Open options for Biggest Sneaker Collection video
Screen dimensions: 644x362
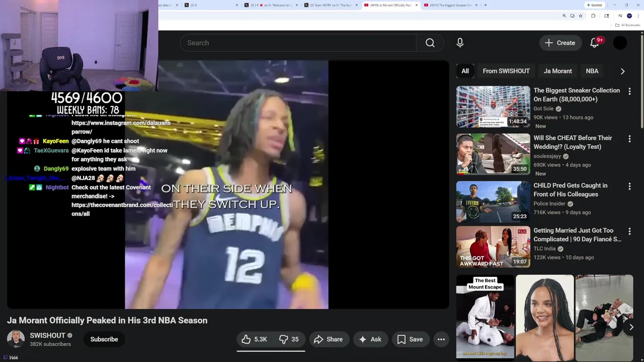tap(629, 91)
